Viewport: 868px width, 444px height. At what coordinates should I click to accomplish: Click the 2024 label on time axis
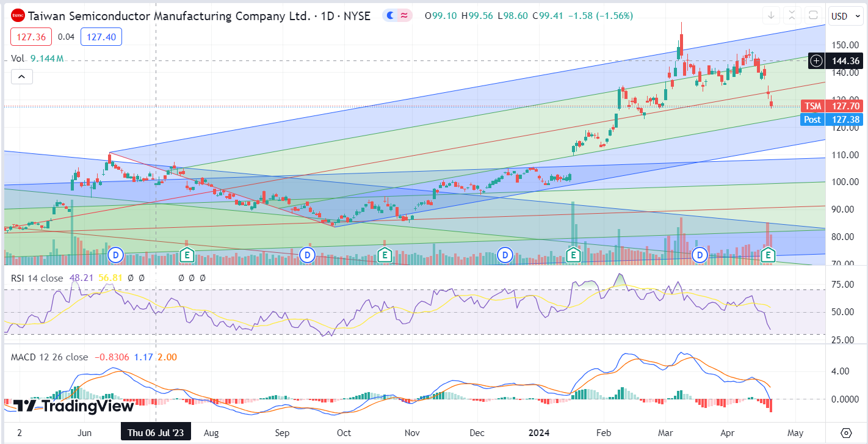coord(539,433)
